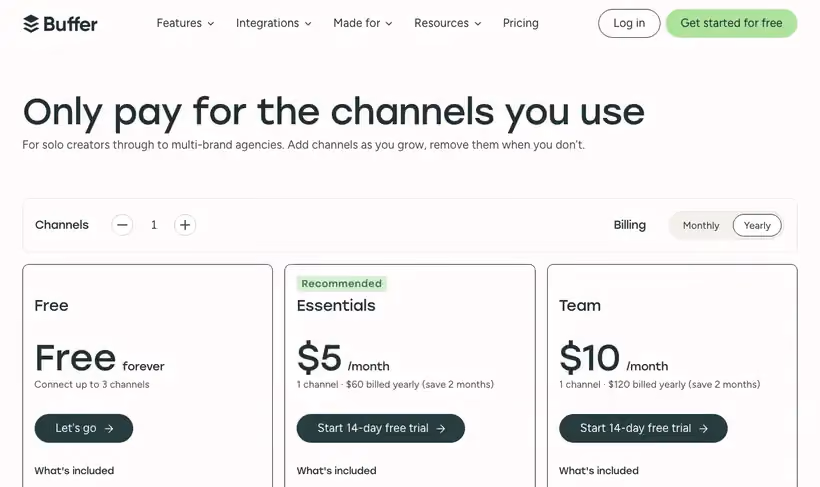820x487 pixels.
Task: Click the Log in button
Action: (629, 23)
